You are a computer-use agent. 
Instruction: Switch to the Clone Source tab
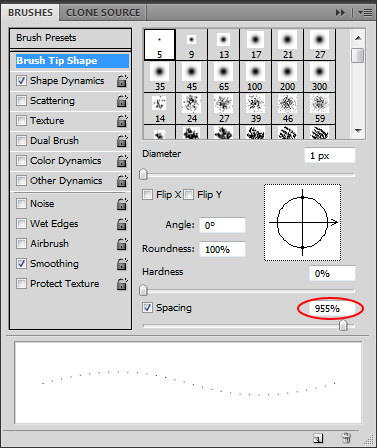tap(103, 13)
